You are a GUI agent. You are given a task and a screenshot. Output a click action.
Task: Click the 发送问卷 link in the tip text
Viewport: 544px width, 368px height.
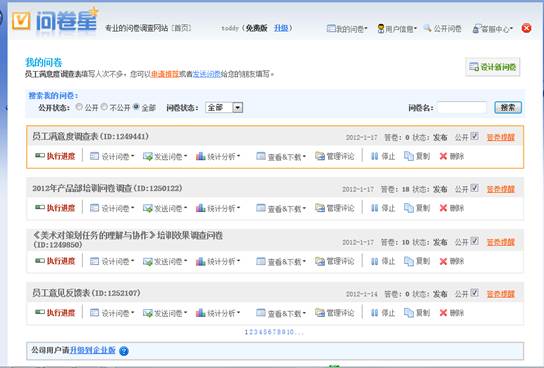pos(206,74)
